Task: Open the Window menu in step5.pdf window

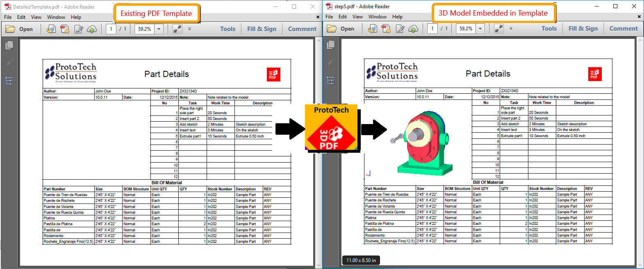Action: [x=378, y=17]
